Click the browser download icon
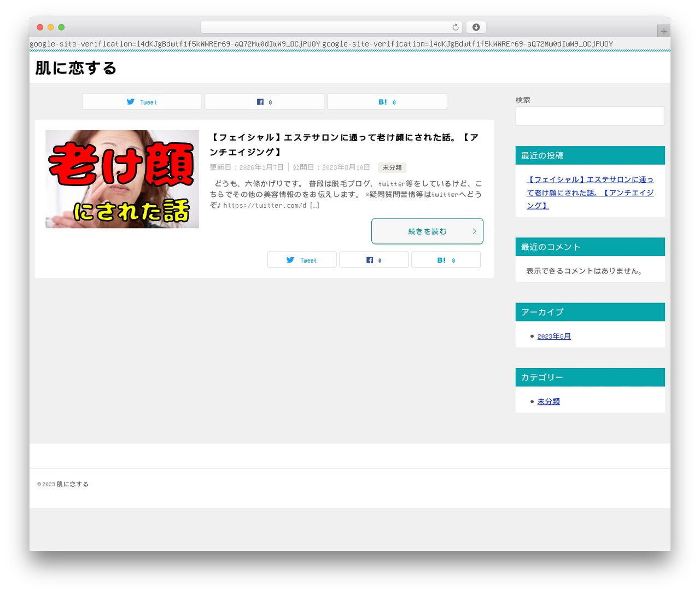This screenshot has height=593, width=700. tap(476, 27)
